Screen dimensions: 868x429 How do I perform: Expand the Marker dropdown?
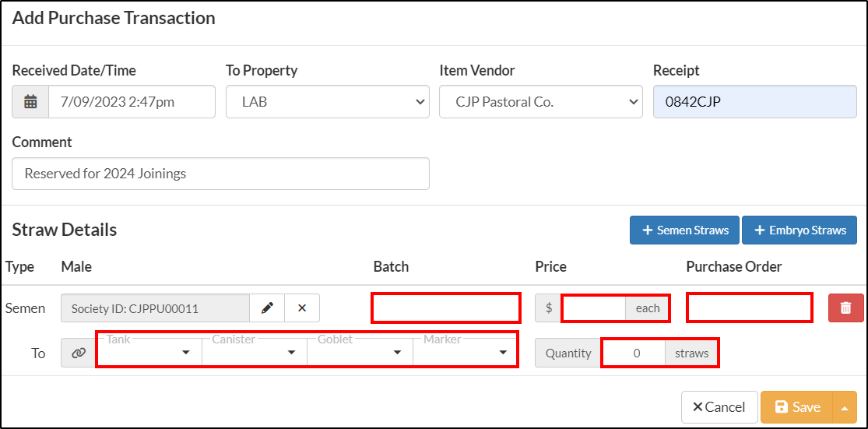click(465, 353)
